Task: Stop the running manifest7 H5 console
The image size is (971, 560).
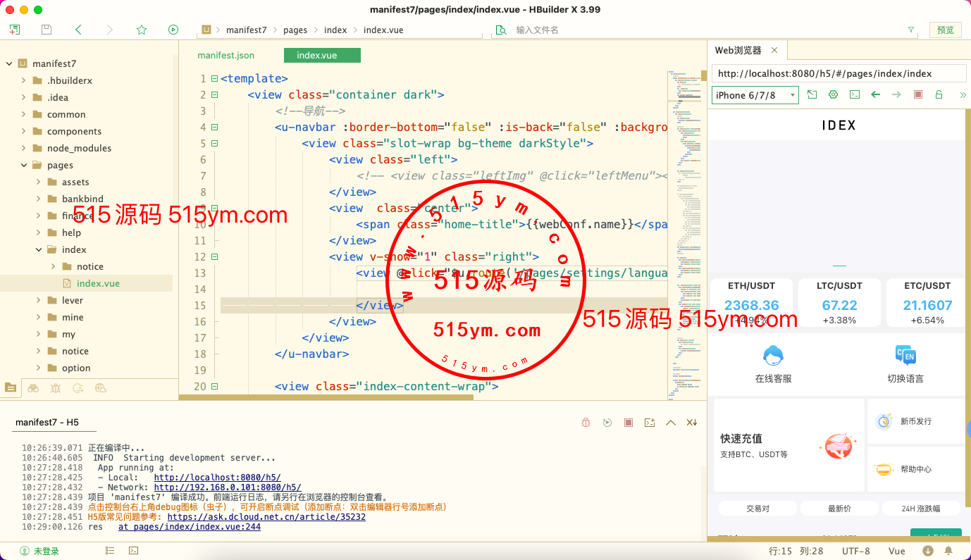Action: pyautogui.click(x=629, y=423)
